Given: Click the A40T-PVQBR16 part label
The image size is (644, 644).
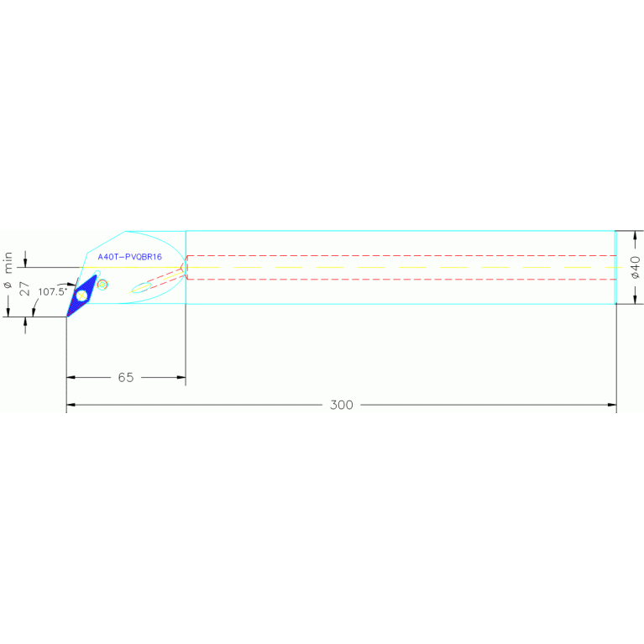Looking at the screenshot, I should [x=129, y=257].
